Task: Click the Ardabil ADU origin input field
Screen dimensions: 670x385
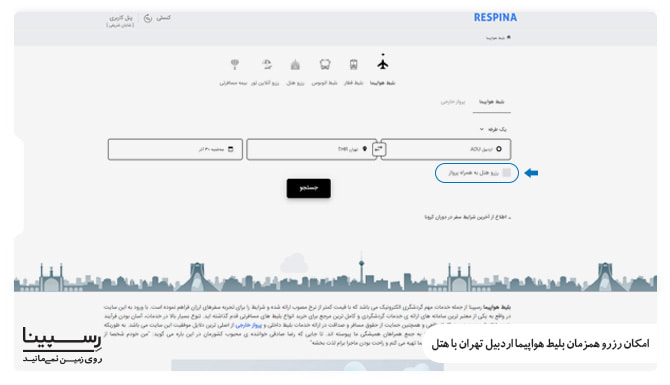Action: [x=446, y=149]
